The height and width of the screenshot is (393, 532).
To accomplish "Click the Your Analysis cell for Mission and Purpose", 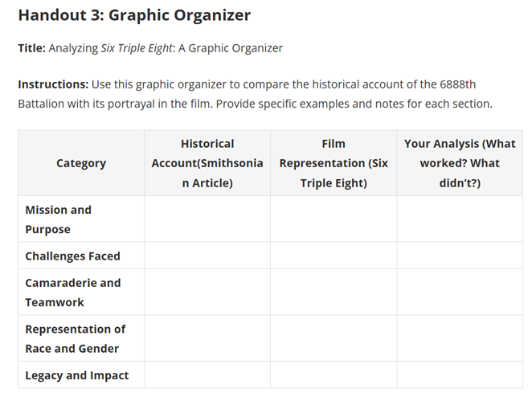I will pos(460,219).
